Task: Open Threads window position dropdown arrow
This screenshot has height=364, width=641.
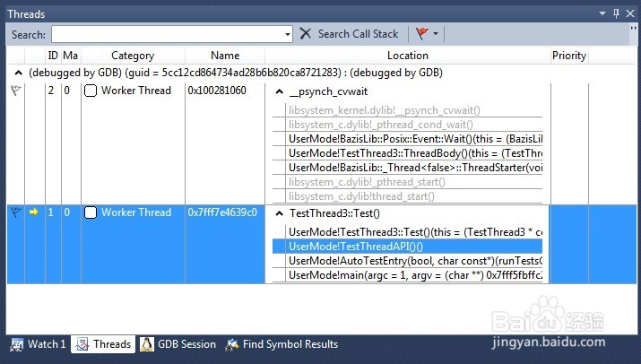Action: point(602,13)
